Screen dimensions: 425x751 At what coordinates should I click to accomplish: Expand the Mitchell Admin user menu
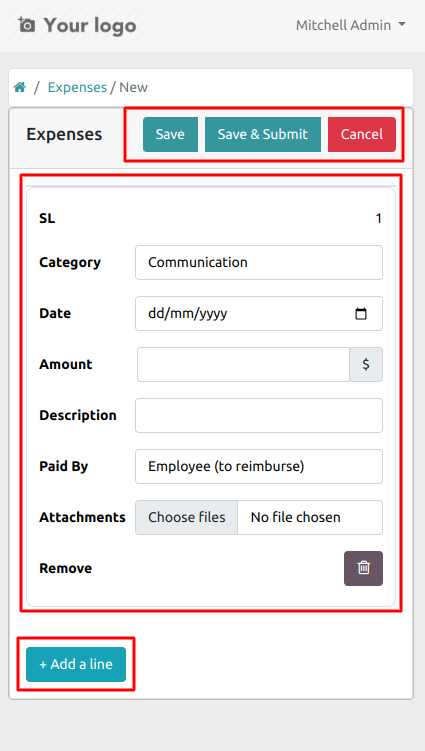[351, 25]
